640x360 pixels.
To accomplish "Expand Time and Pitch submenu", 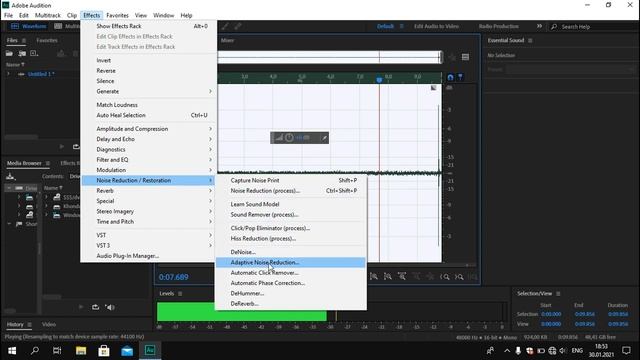I will 149,221.
